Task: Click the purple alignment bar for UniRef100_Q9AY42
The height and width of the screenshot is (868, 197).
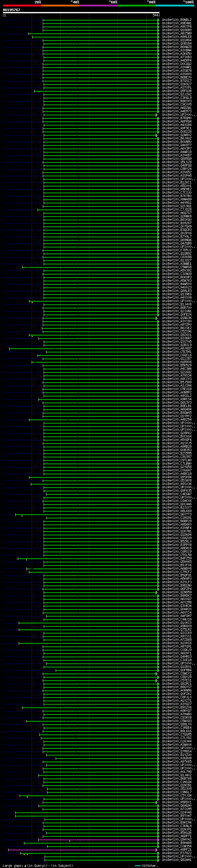Action: pos(98,840)
